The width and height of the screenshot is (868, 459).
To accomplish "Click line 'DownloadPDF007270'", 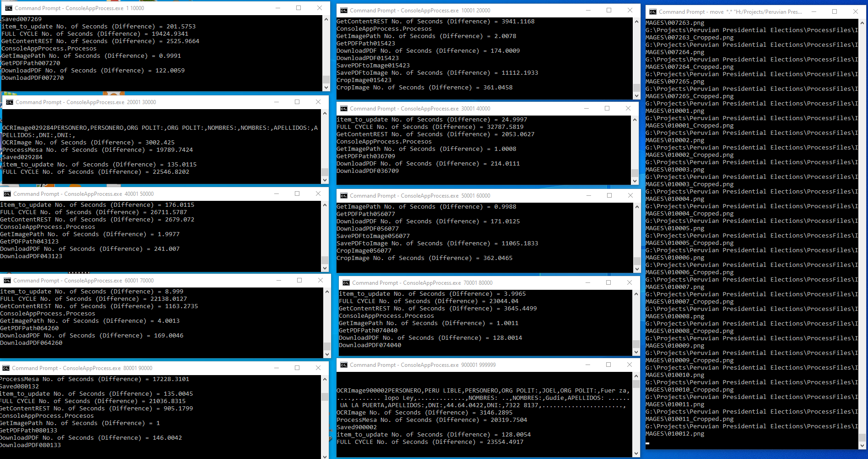I will pos(33,78).
